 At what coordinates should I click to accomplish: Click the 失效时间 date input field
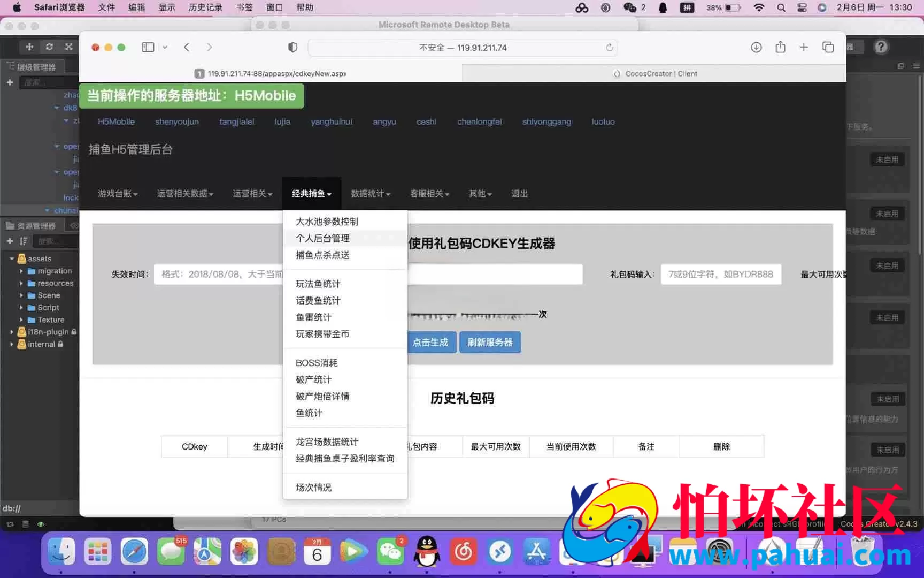tap(219, 275)
